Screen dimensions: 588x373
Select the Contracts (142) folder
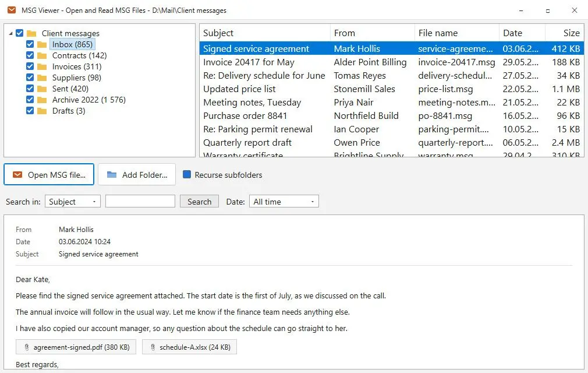click(80, 55)
